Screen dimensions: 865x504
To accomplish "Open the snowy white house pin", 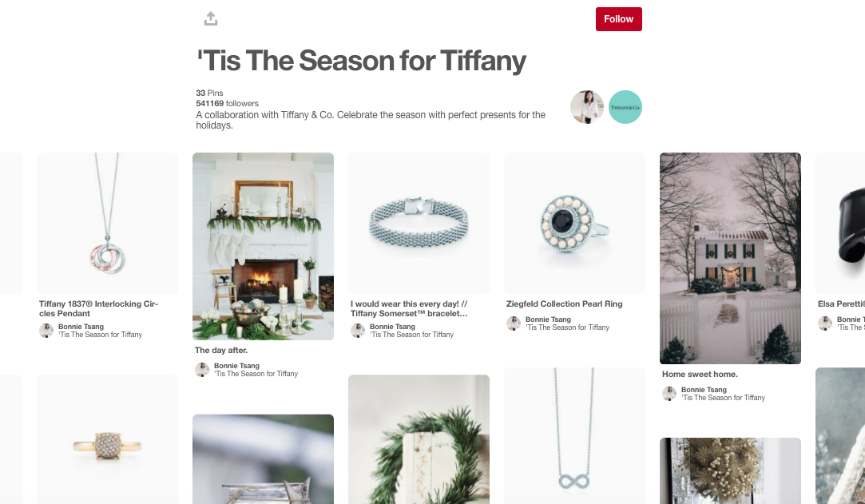I will (730, 258).
